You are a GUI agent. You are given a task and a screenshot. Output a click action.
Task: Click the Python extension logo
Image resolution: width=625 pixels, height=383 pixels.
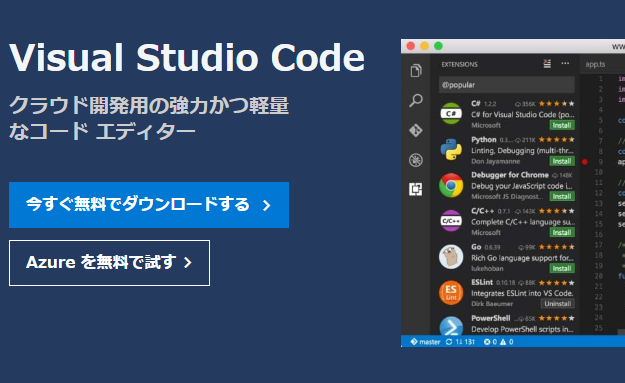pyautogui.click(x=451, y=149)
